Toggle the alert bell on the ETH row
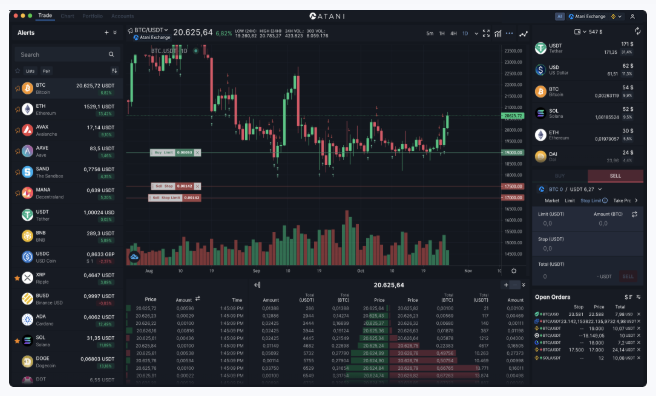Image resolution: width=656 pixels, height=396 pixels. click(x=17, y=110)
